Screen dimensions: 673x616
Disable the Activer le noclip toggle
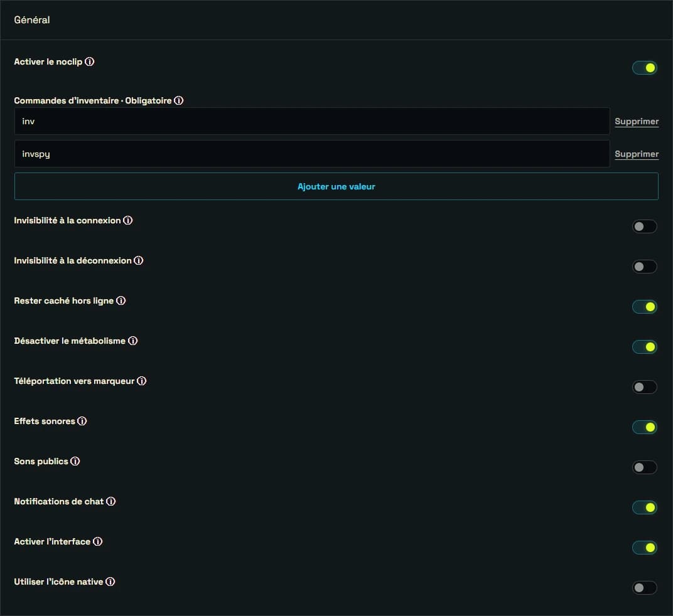tap(645, 68)
